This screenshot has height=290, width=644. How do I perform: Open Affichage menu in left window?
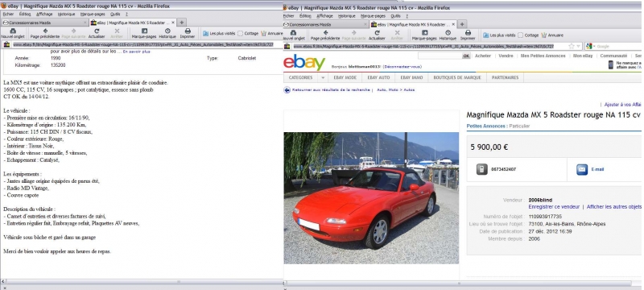pyautogui.click(x=44, y=14)
